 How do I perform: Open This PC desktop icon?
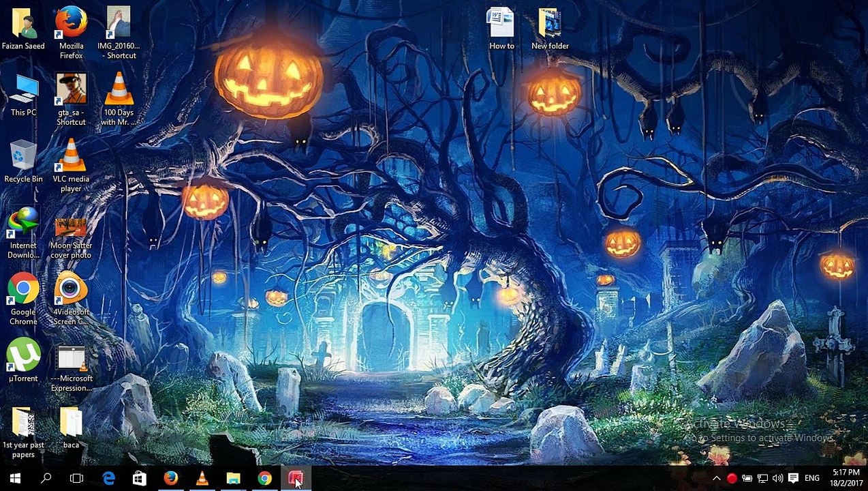[x=23, y=95]
